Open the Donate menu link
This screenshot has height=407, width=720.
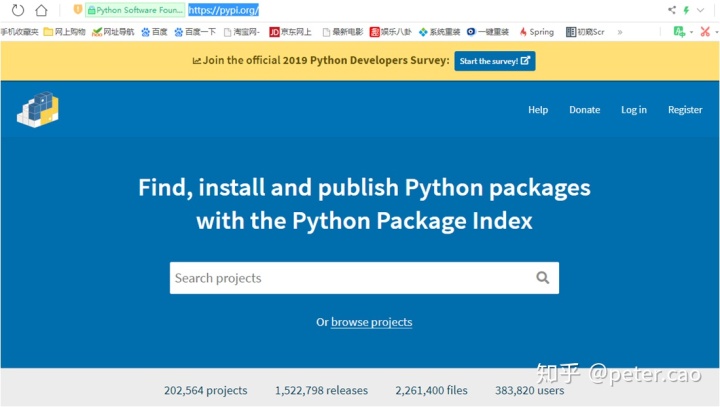(585, 109)
